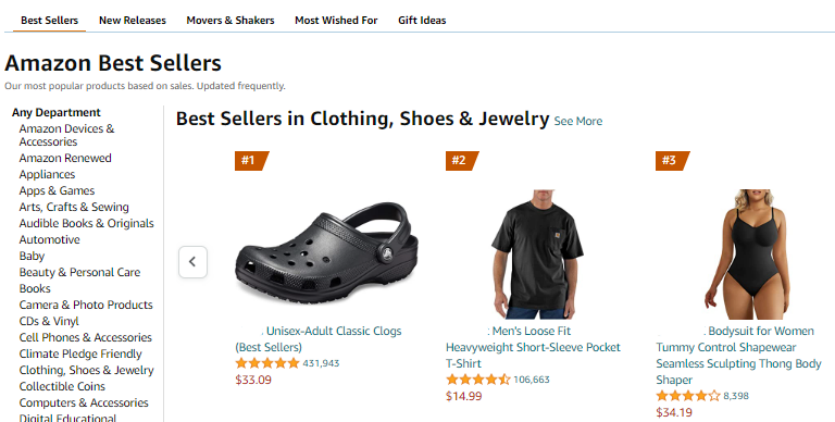
Task: Click the #1 rank badge
Action: click(251, 160)
